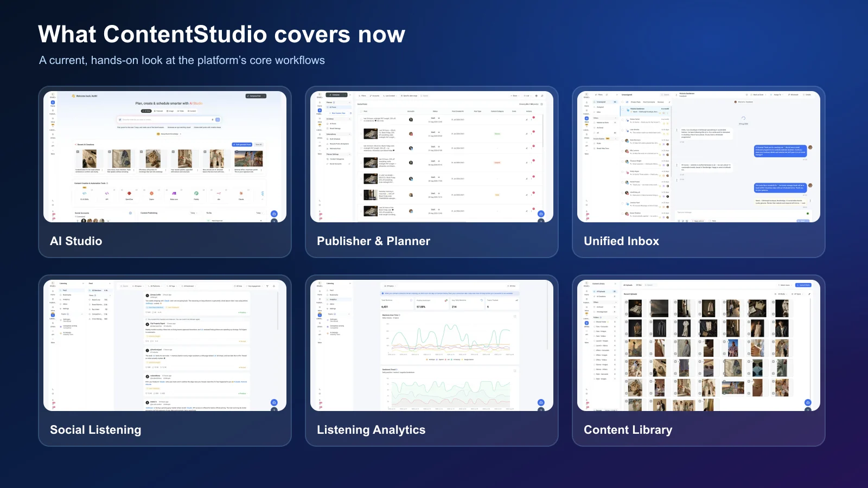868x488 pixels.
Task: Click the blue chatbot bubble in AI Studio card
Action: pos(274,214)
